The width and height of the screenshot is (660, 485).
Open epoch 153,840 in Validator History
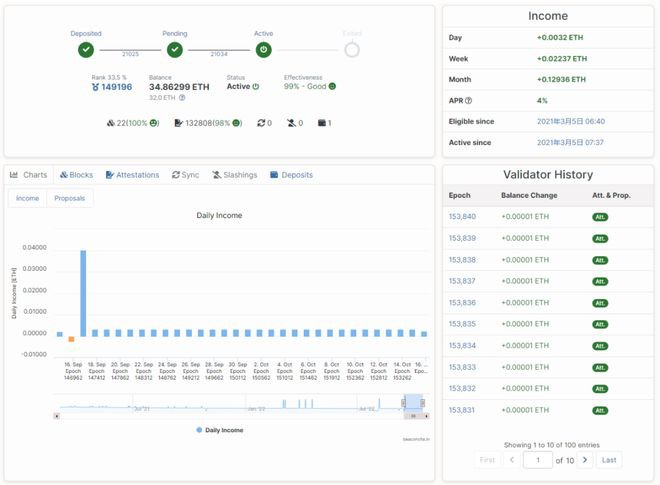(x=462, y=216)
